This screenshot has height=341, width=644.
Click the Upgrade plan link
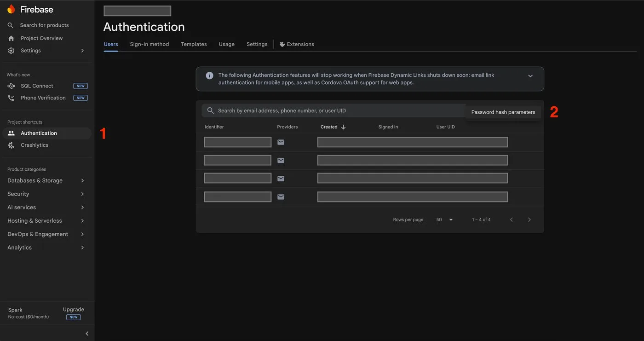pos(74,310)
